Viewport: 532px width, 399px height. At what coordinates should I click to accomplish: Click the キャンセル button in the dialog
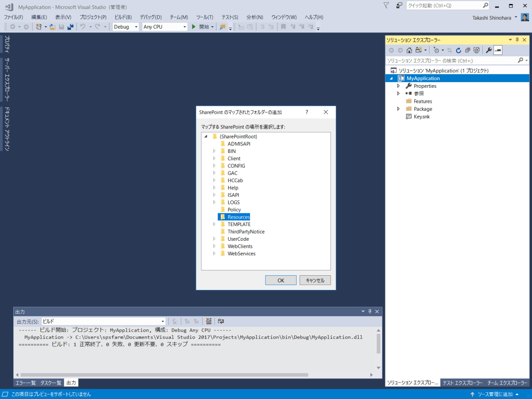(315, 280)
